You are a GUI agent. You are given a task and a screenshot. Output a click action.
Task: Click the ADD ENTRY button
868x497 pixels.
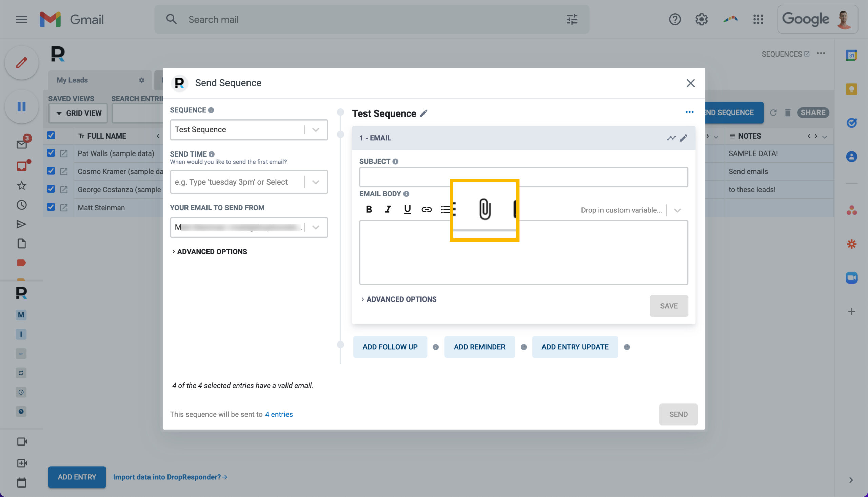coord(77,477)
